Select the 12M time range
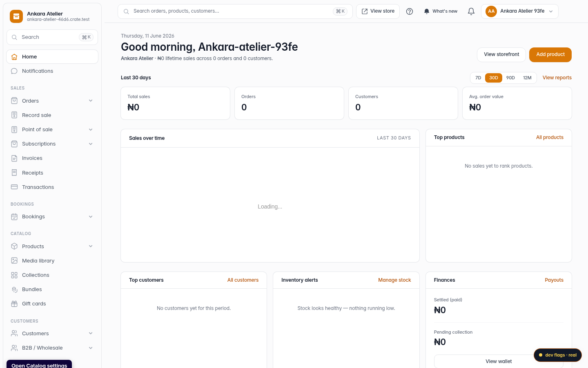Viewport: 588px width, 368px height. click(x=527, y=78)
